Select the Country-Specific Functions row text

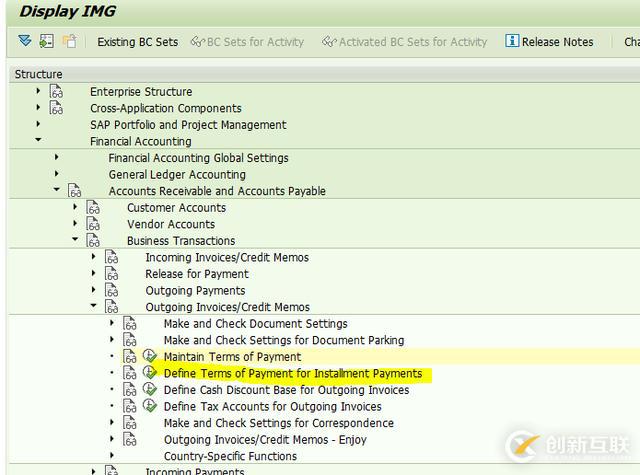point(230,456)
